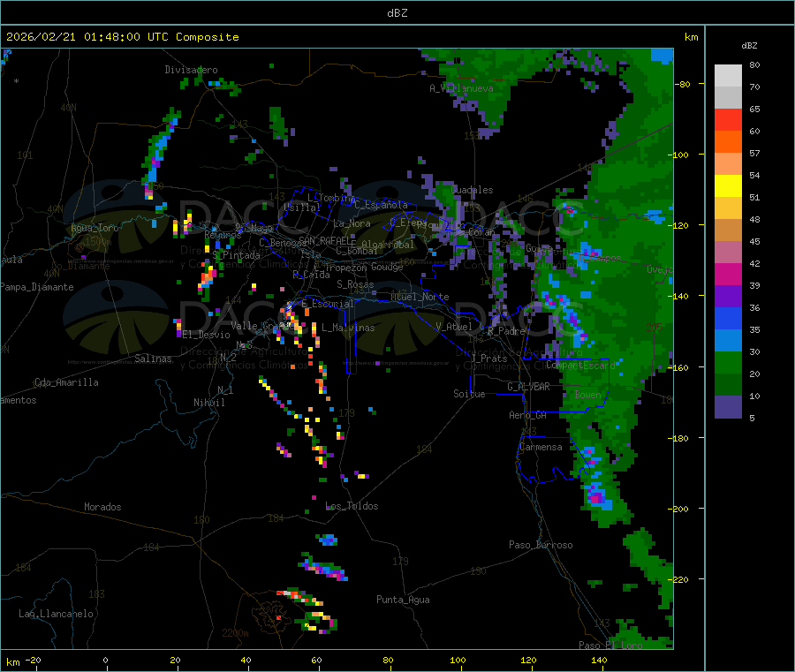Screen dimensions: 795x672
Task: Click the volcano symbol near 2200m label
Action: pos(271,615)
